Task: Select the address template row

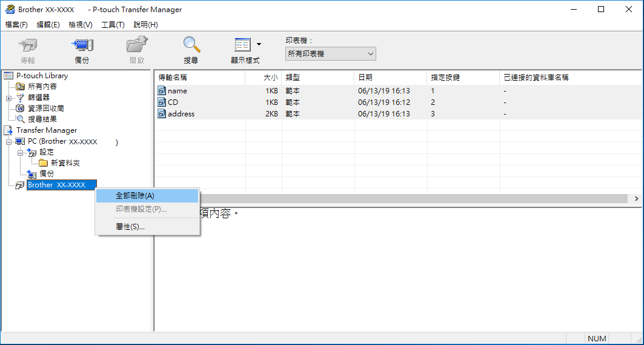Action: 399,114
